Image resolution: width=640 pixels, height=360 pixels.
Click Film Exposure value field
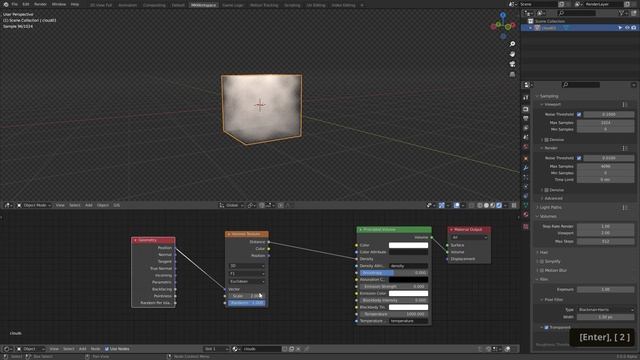605,289
